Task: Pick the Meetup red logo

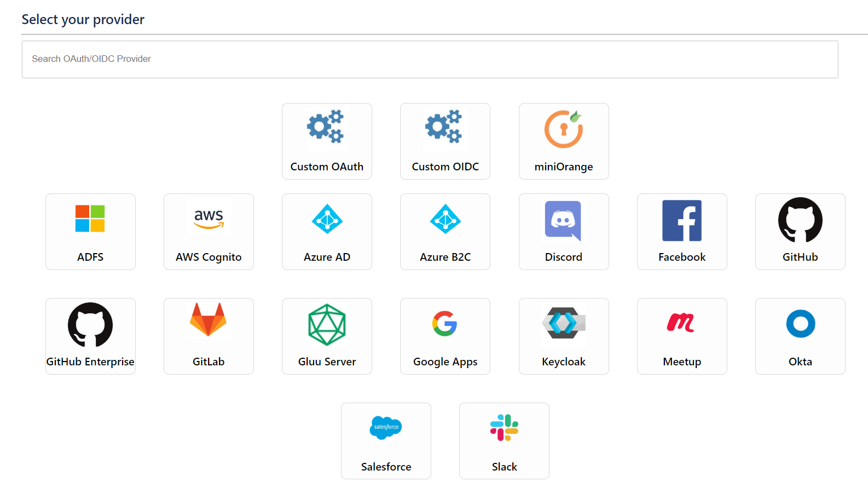Action: click(681, 323)
